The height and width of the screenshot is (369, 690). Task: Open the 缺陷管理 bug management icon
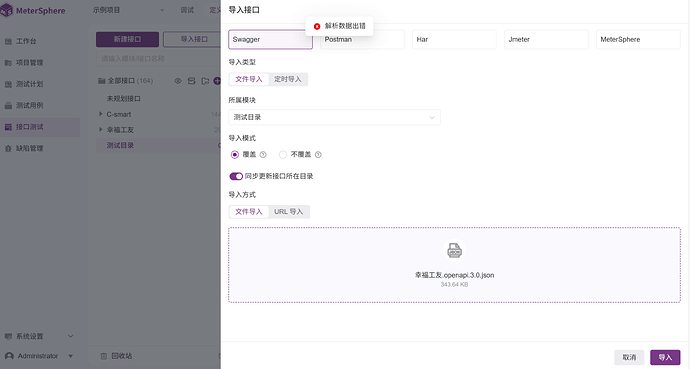(8, 149)
